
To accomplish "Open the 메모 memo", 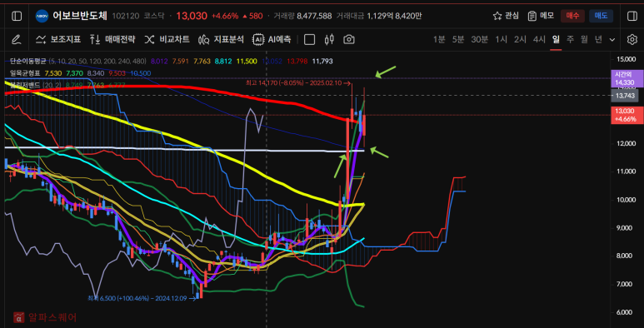I will click(x=541, y=16).
